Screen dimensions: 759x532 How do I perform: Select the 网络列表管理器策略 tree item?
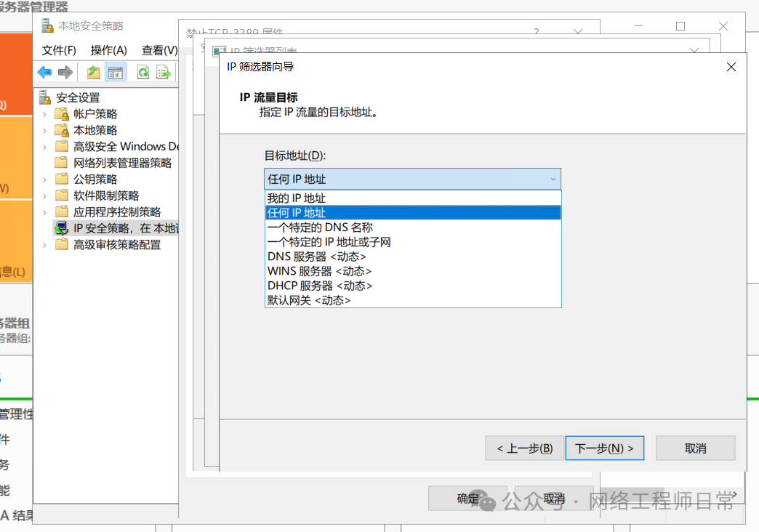coord(122,163)
